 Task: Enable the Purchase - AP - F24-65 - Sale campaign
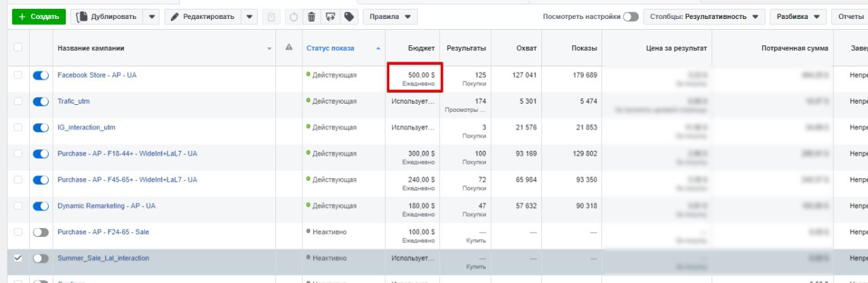(41, 232)
